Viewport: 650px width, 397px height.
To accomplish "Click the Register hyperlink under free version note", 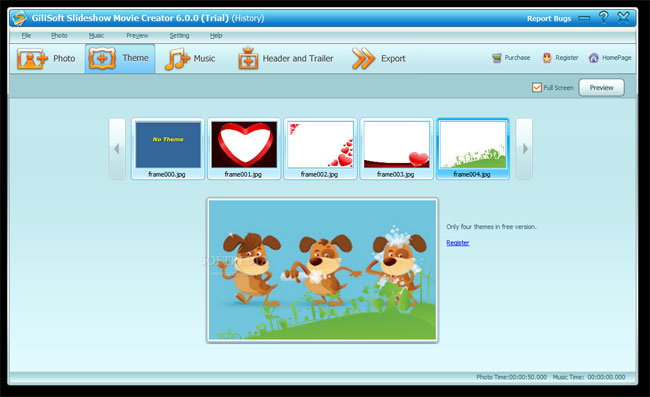I will 458,242.
